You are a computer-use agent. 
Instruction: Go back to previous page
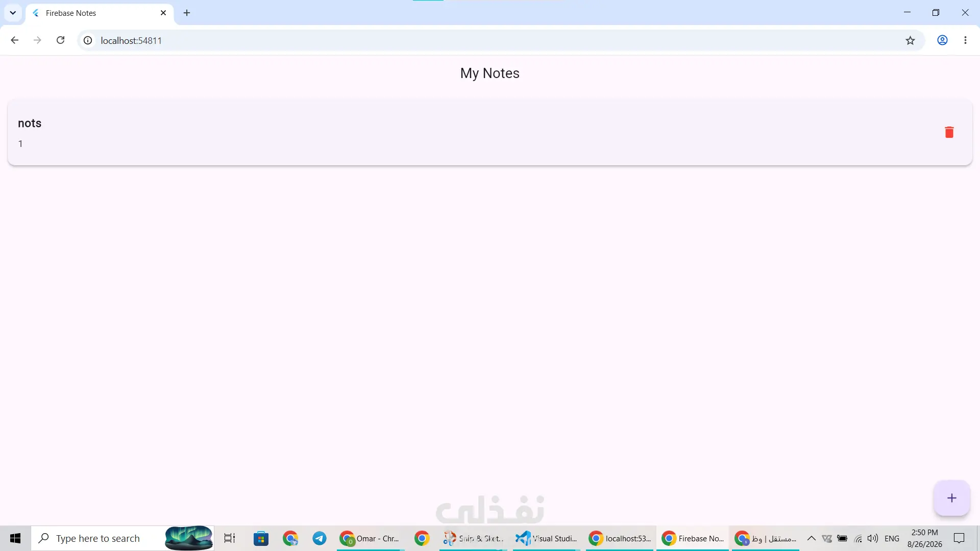(x=14, y=40)
